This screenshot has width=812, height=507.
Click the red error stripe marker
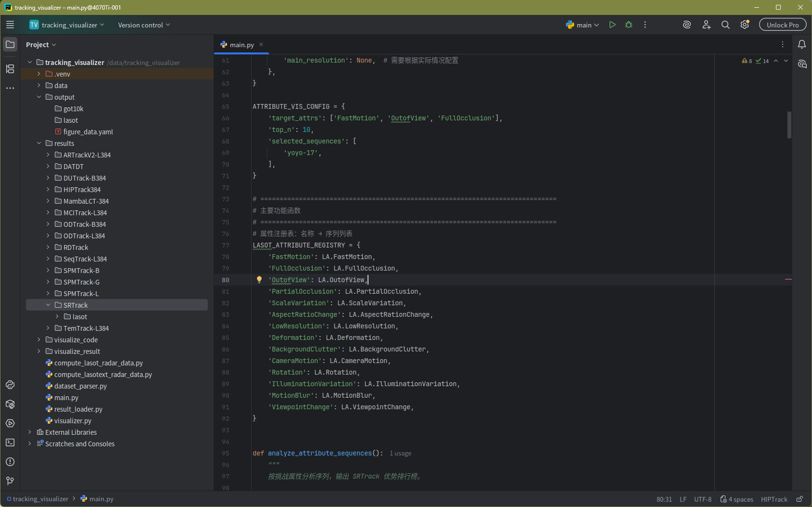(x=788, y=279)
